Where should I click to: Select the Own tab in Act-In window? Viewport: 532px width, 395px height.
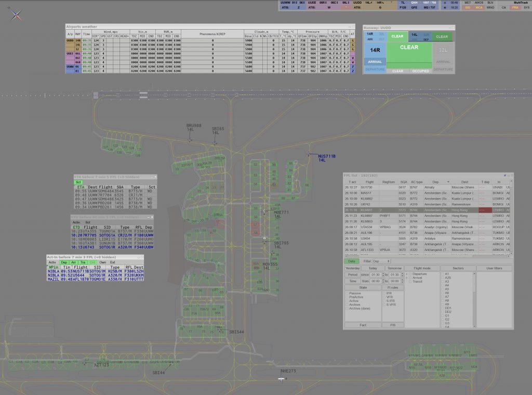pyautogui.click(x=102, y=262)
